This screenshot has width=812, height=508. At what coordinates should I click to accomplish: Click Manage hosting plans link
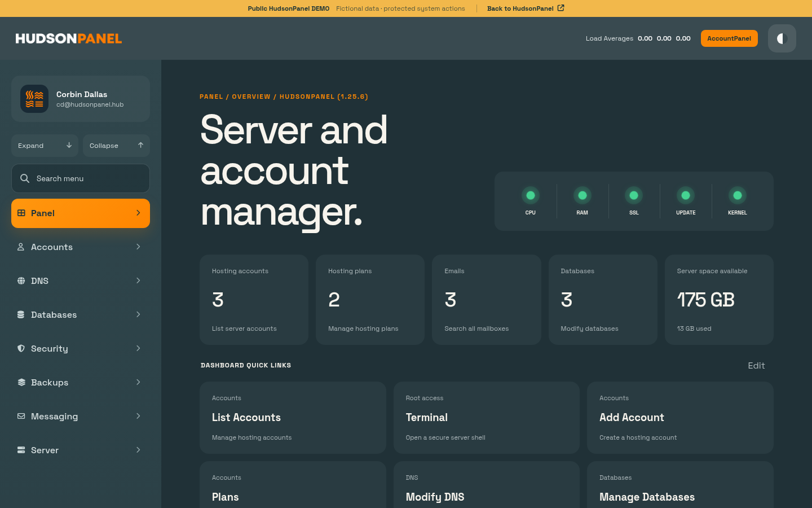pyautogui.click(x=363, y=329)
